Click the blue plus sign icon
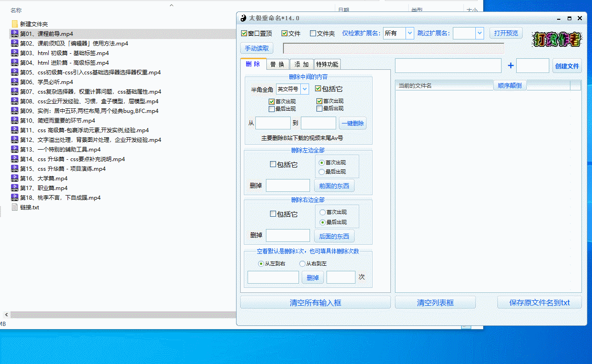 point(510,66)
